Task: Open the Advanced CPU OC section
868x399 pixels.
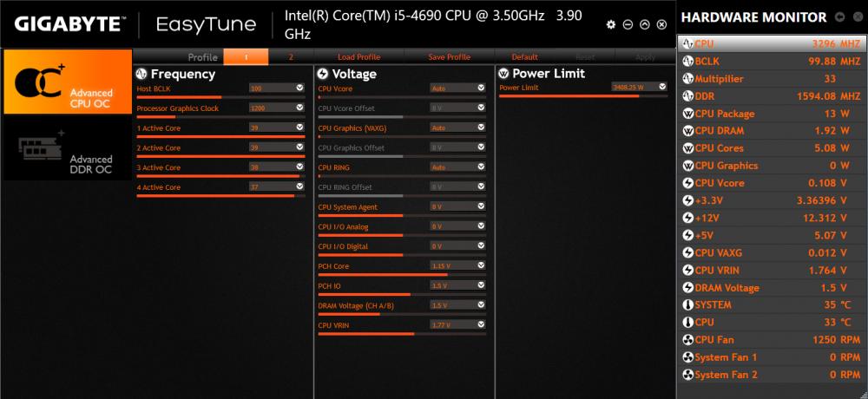Action: point(68,82)
